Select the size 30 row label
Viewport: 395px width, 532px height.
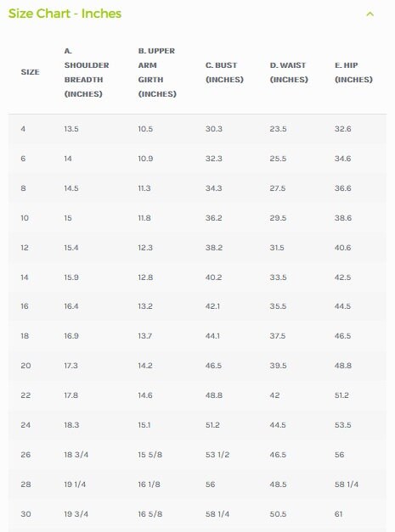coord(25,514)
